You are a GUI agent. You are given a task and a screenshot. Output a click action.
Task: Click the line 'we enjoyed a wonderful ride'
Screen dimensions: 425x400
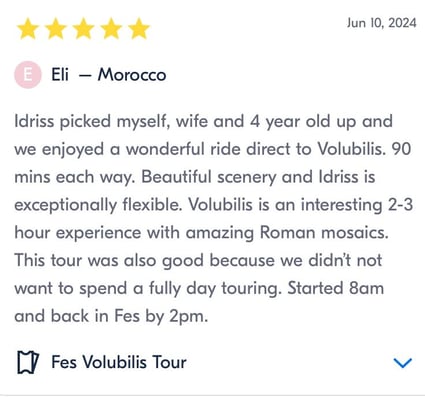coord(213,149)
